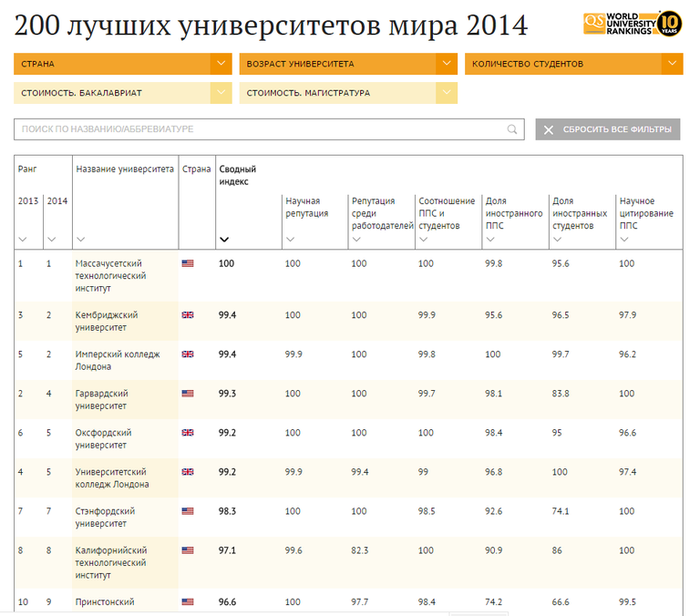This screenshot has width=700, height=616.
Task: Click the UK flag for Университетский колледж Лондона
Action: [x=188, y=472]
